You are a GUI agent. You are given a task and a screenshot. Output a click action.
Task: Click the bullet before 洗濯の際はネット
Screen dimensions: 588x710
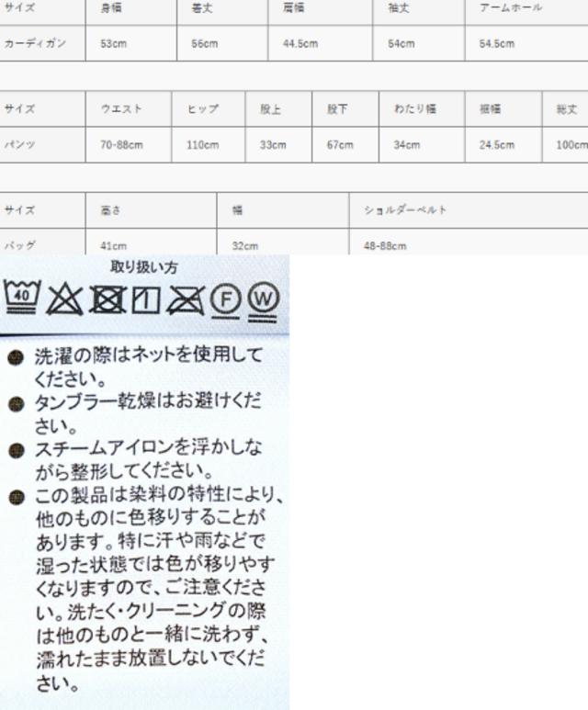click(16, 355)
